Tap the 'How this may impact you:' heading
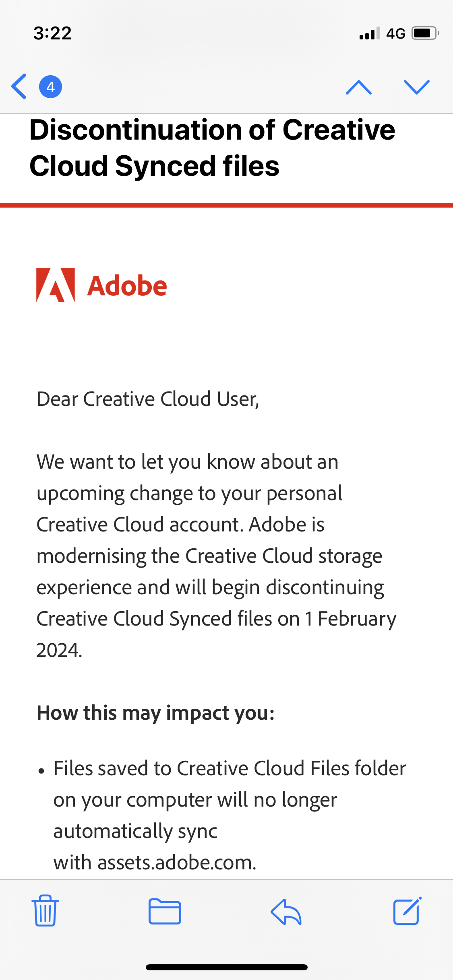 [x=155, y=713]
